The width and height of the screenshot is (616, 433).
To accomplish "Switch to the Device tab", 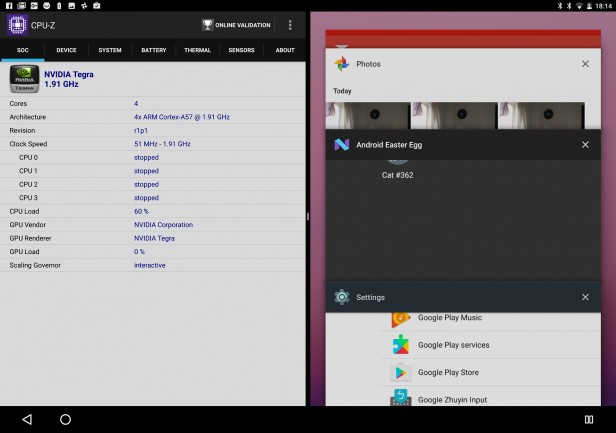I will tap(66, 50).
